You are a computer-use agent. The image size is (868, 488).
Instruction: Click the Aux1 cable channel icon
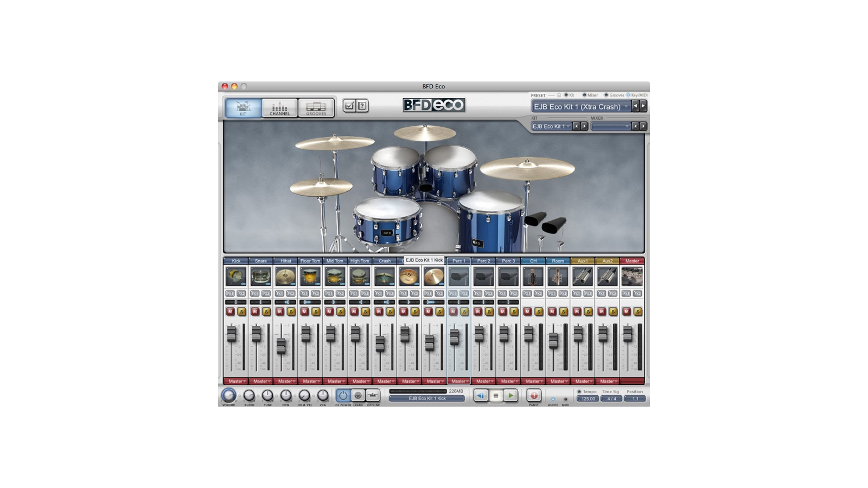[582, 277]
